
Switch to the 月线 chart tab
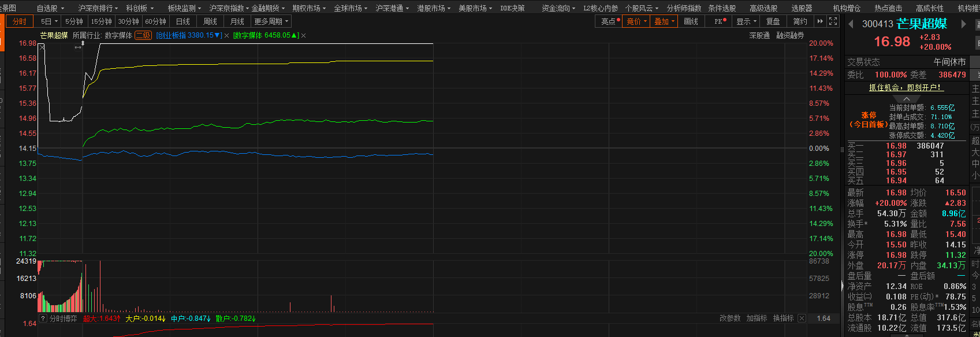(237, 21)
